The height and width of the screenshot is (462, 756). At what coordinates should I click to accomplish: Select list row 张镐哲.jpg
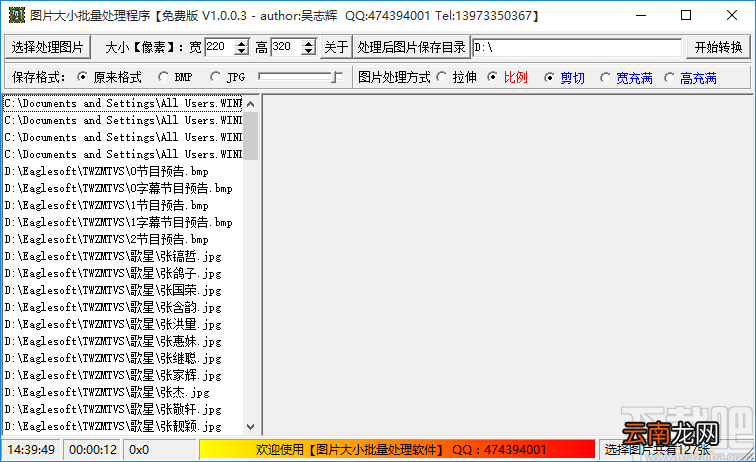(123, 256)
